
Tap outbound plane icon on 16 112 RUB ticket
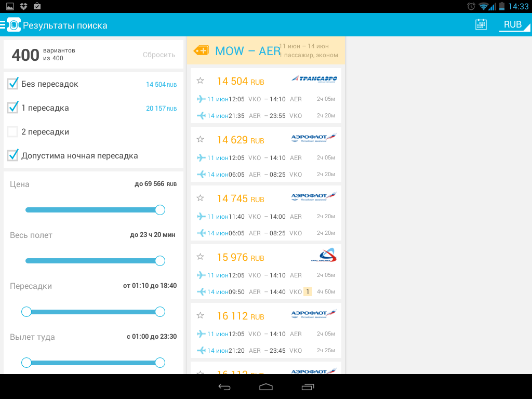(x=201, y=334)
